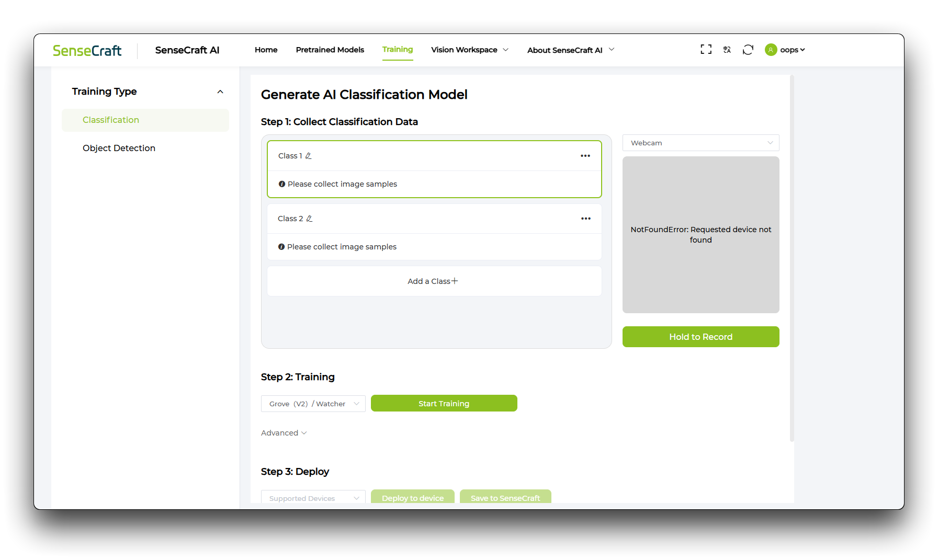The height and width of the screenshot is (560, 938).
Task: Open Class 2 more options menu
Action: [x=585, y=219]
